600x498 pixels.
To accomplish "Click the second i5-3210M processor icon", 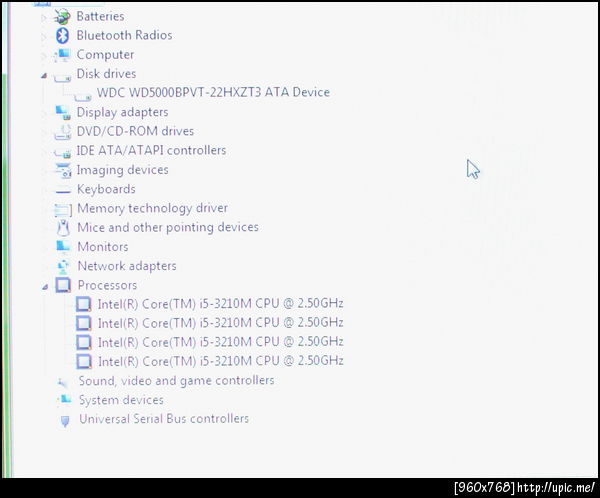I will pos(84,323).
